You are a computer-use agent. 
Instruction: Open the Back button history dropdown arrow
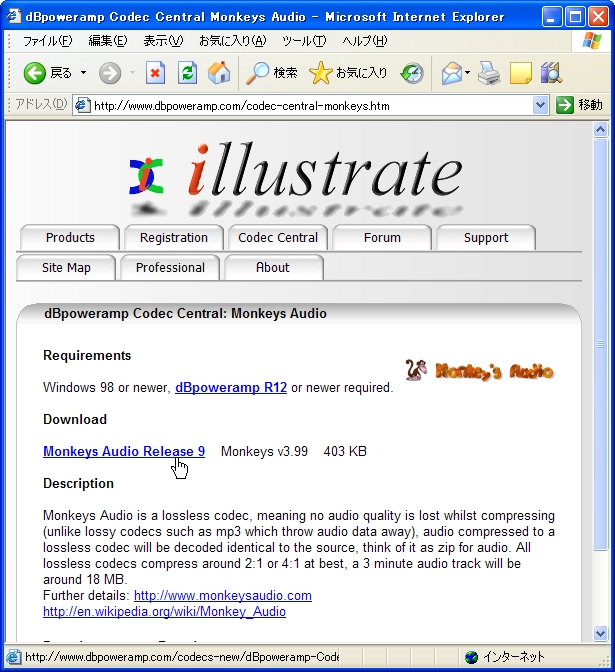click(x=83, y=73)
